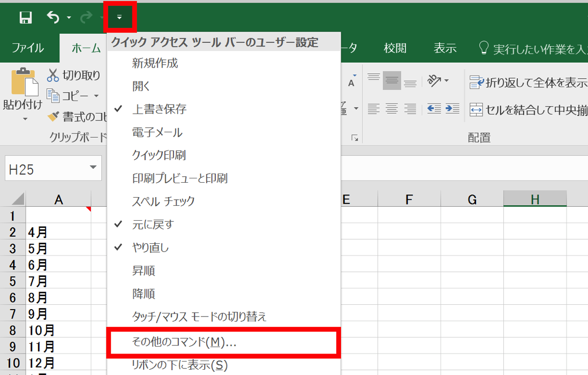
Task: Click the align text right icon
Action: tap(410, 109)
